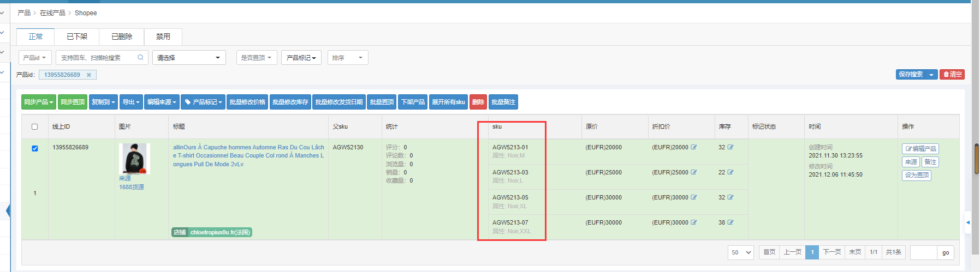Open the allinOurs product title link
Viewport: 980px width, 272px height.
[x=248, y=155]
